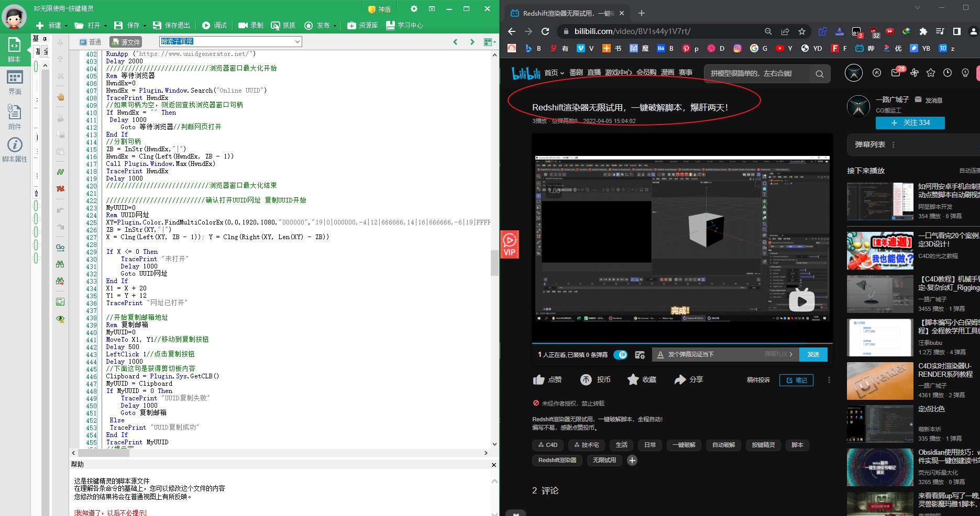
Task: Click the green back arrow above the code
Action: pos(455,42)
